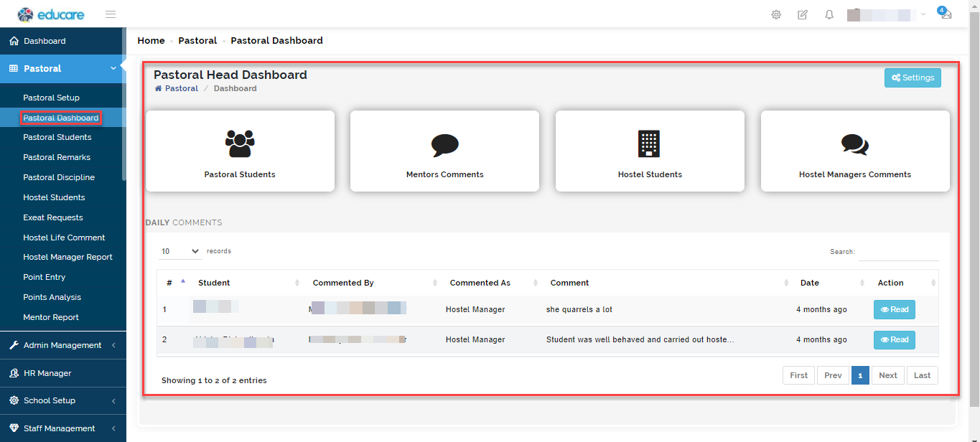Expand the user profile dropdown arrow

pos(923,14)
